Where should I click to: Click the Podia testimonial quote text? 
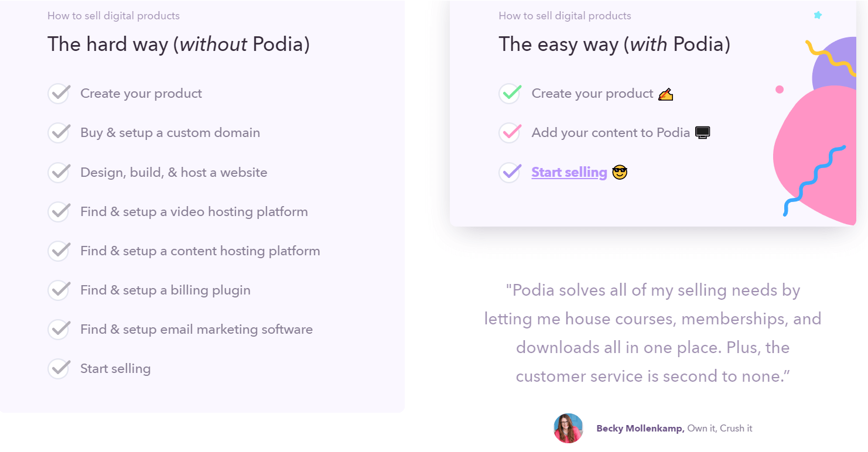point(652,333)
